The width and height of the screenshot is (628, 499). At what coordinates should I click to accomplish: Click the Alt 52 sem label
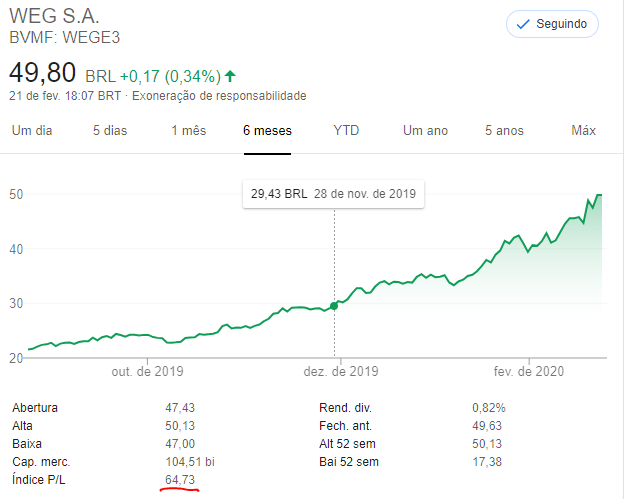[347, 444]
